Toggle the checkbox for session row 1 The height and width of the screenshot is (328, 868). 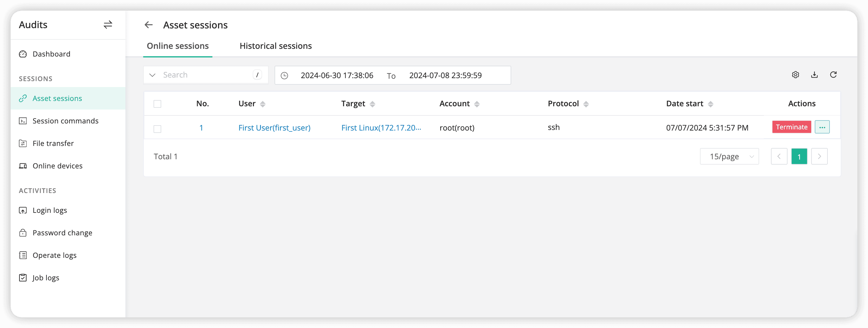157,128
